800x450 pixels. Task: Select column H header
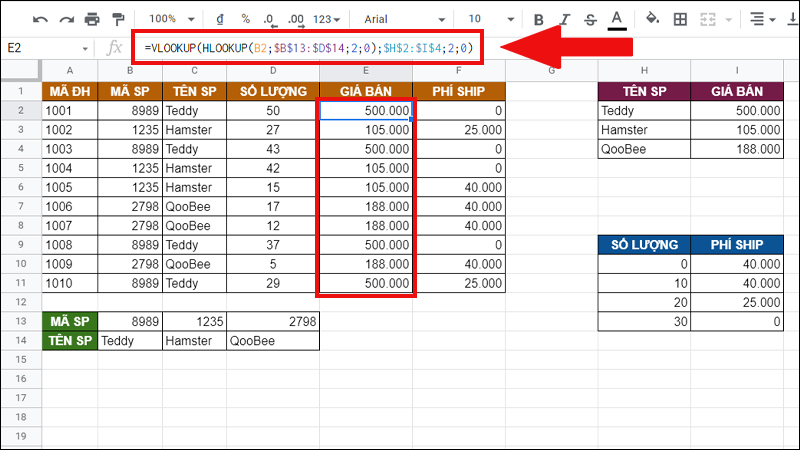tap(644, 70)
